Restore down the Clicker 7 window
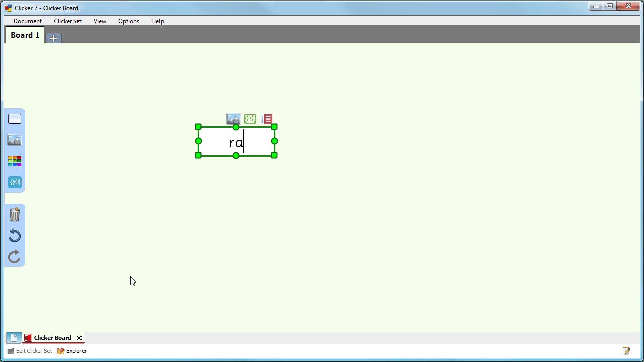The height and width of the screenshot is (362, 644). pos(610,6)
